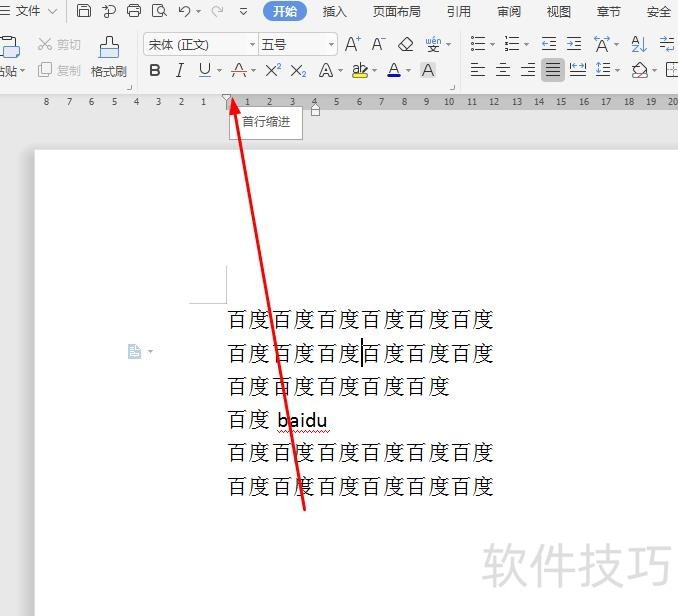Expand the underline style dropdown arrow
Viewport: 678px width, 616px height.
coord(219,70)
